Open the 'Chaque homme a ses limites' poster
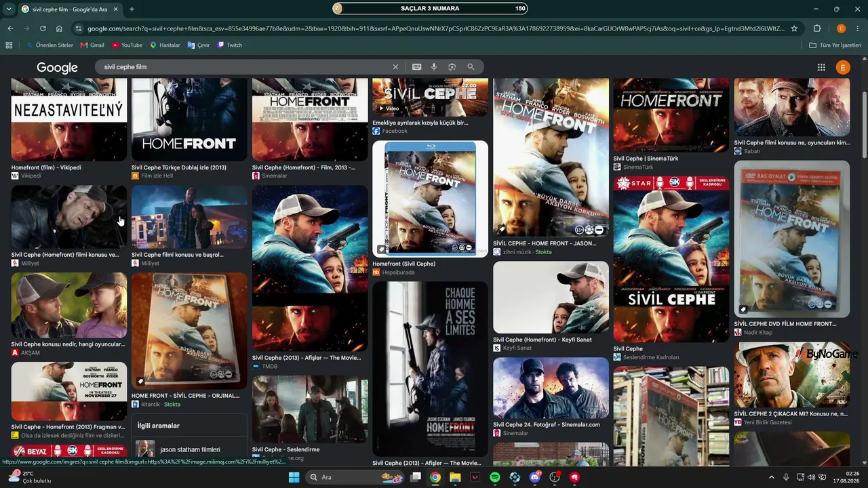The height and width of the screenshot is (488, 868). pyautogui.click(x=430, y=369)
